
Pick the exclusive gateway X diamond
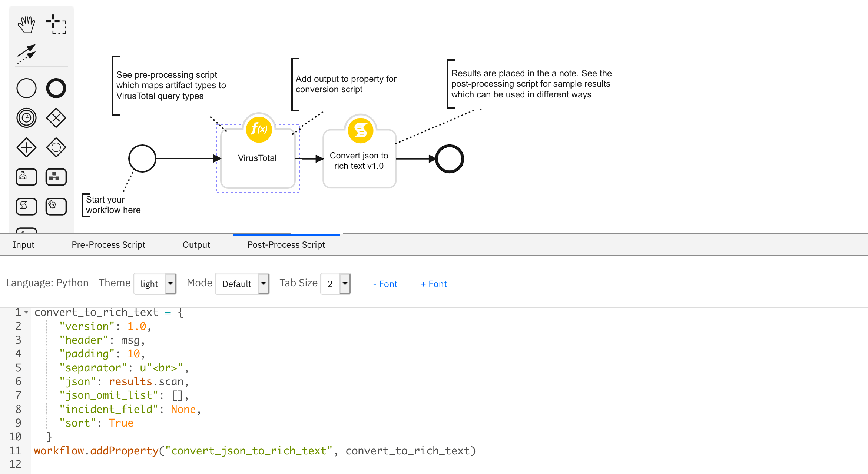point(56,118)
